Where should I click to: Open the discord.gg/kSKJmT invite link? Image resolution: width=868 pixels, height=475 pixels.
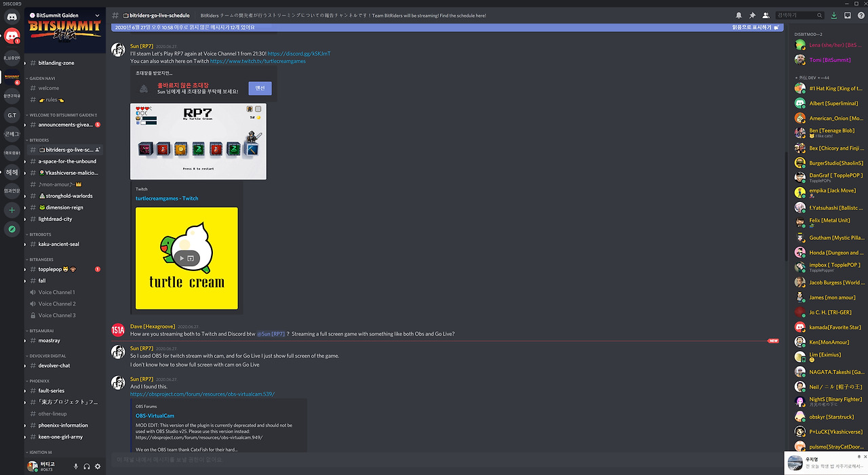point(299,54)
